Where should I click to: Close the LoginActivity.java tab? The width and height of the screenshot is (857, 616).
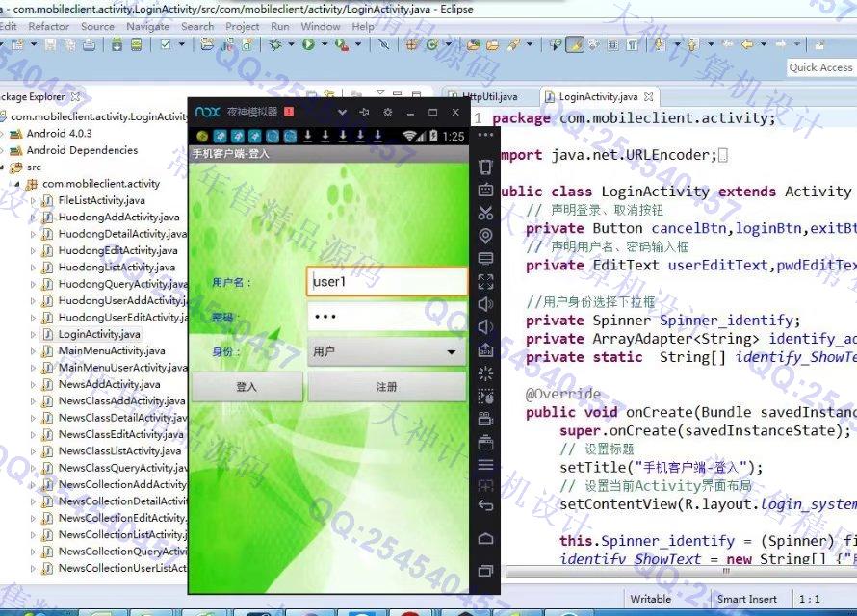pos(648,96)
